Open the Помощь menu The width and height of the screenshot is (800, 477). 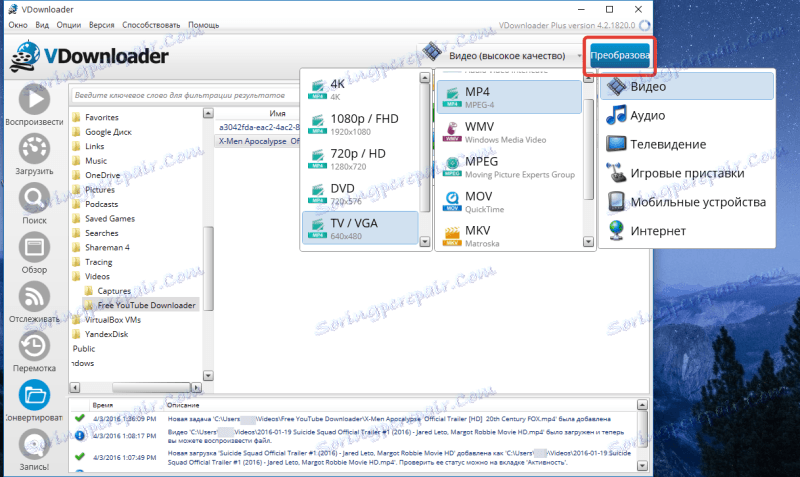[204, 25]
